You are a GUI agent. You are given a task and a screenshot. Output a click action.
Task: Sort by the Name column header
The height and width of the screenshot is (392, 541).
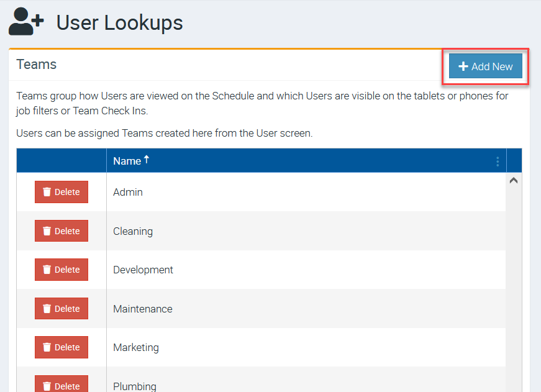(127, 161)
